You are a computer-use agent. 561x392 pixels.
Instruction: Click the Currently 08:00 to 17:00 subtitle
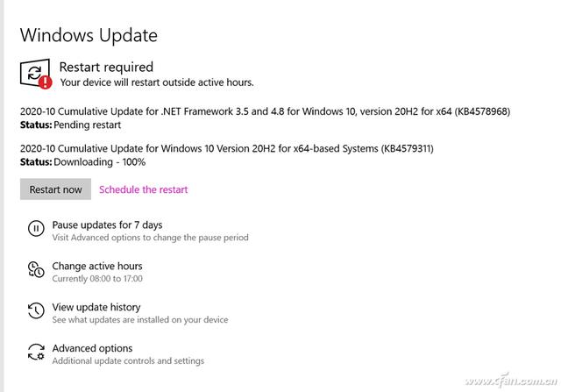click(97, 279)
